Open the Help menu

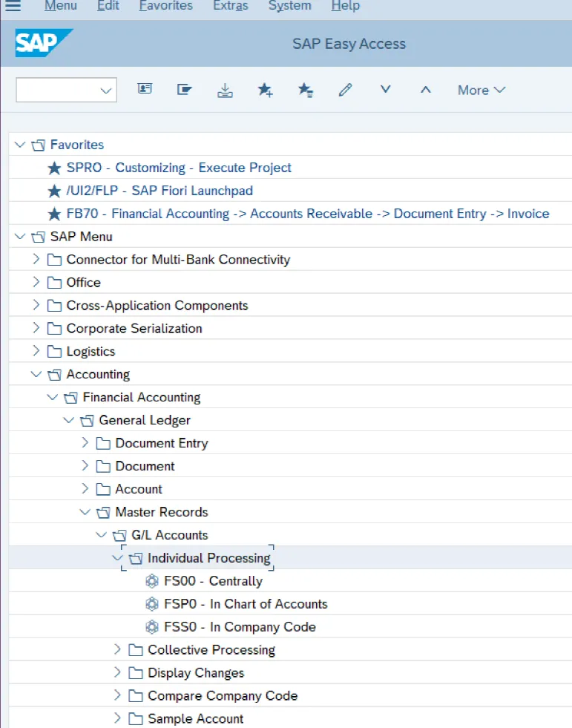[346, 6]
